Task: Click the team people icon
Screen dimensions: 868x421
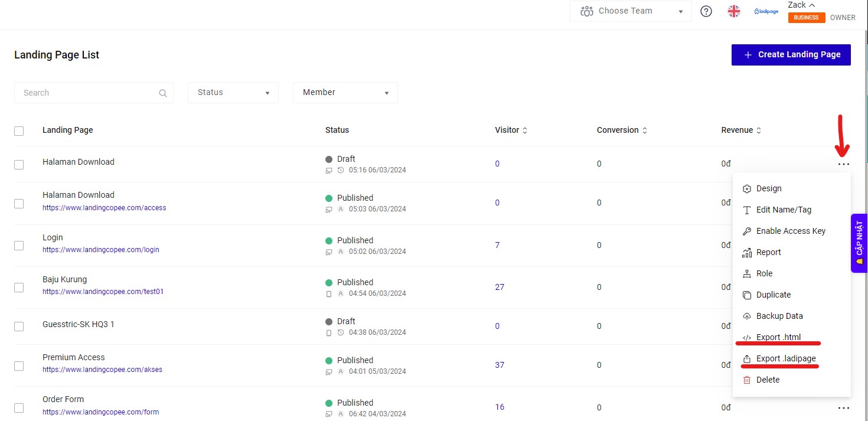Action: coord(586,11)
